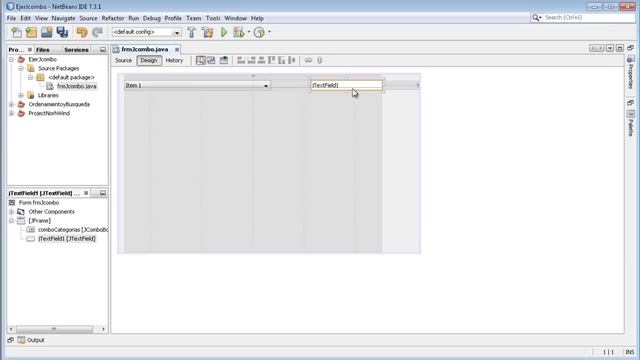Image resolution: width=640 pixels, height=360 pixels.
Task: Click the Open Project toolbar icon
Action: (47, 32)
